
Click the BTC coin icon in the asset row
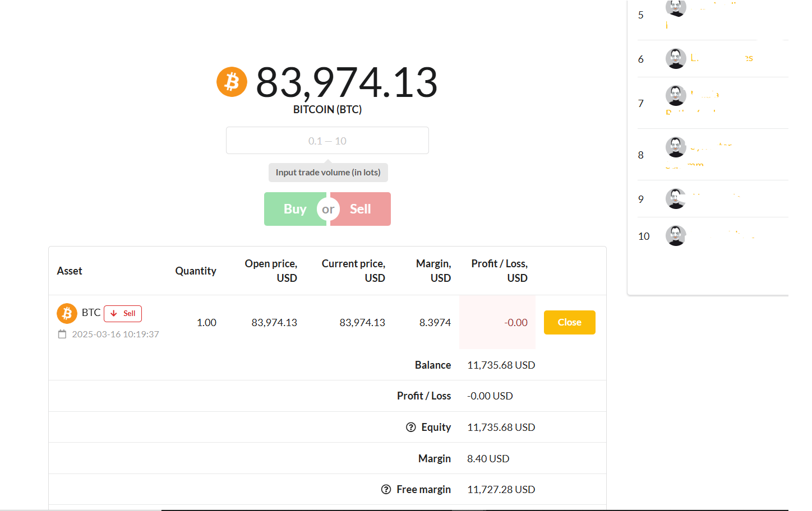[67, 313]
